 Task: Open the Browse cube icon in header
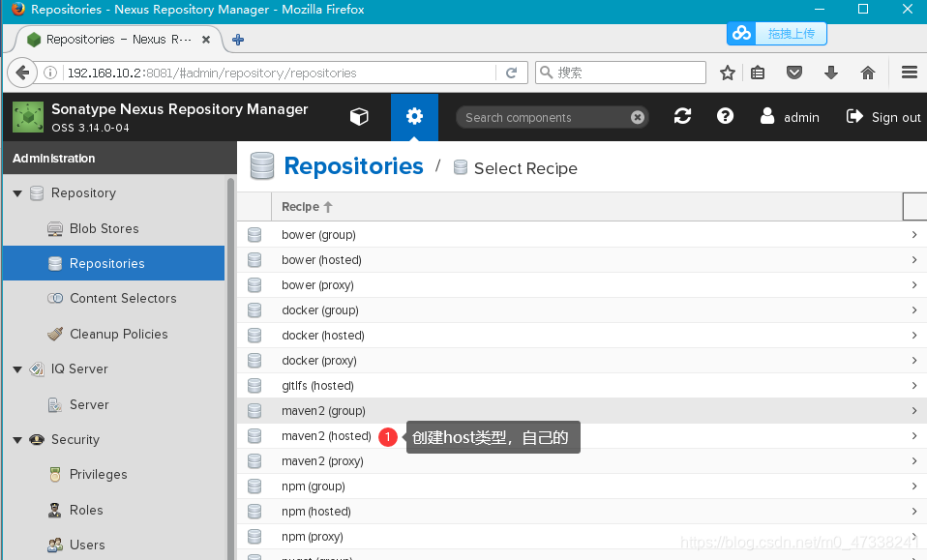coord(359,117)
